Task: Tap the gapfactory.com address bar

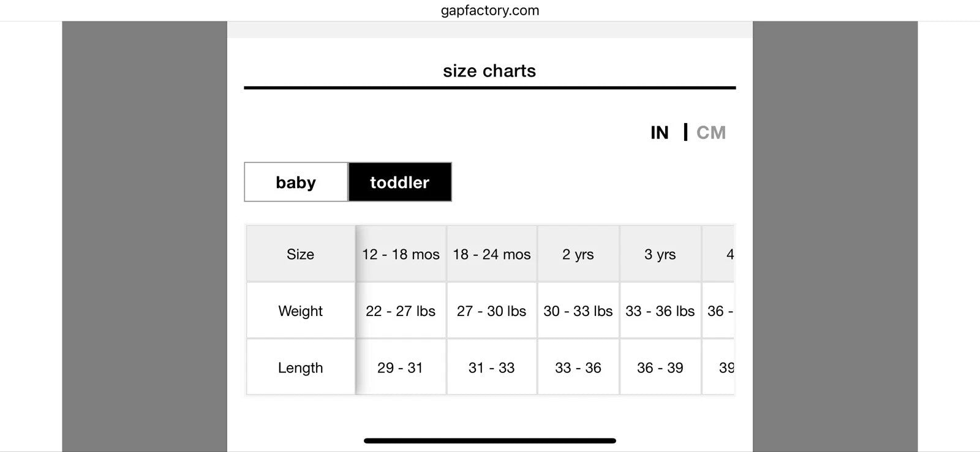Action: click(x=490, y=10)
